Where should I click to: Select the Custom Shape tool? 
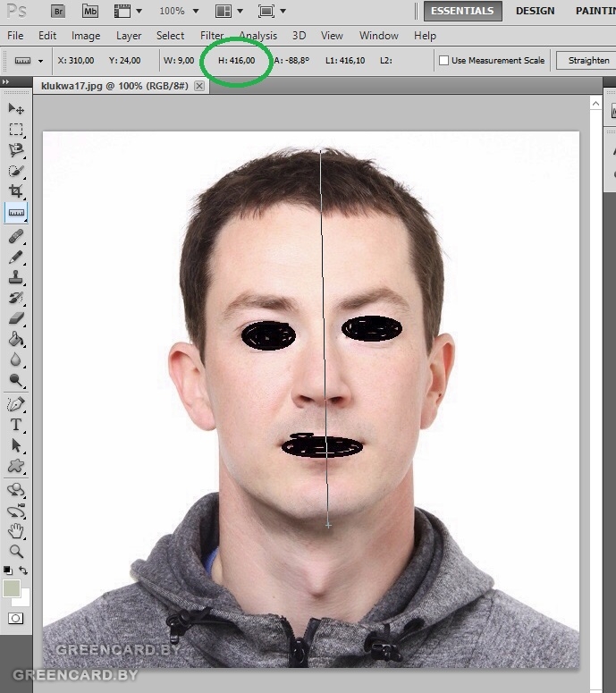[x=16, y=465]
